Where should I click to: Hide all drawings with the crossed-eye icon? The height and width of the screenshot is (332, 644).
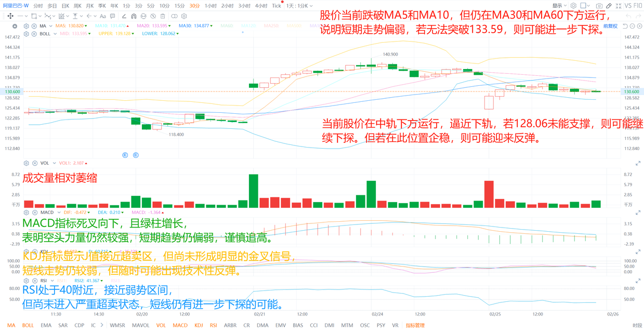[x=153, y=16]
